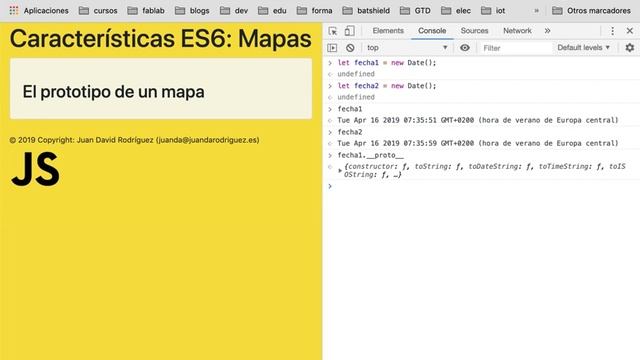
Task: Open the elec bookmarks folder
Action: click(x=456, y=11)
